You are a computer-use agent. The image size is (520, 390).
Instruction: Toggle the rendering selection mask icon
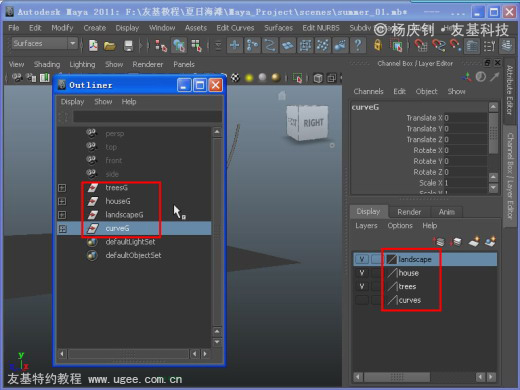point(340,45)
